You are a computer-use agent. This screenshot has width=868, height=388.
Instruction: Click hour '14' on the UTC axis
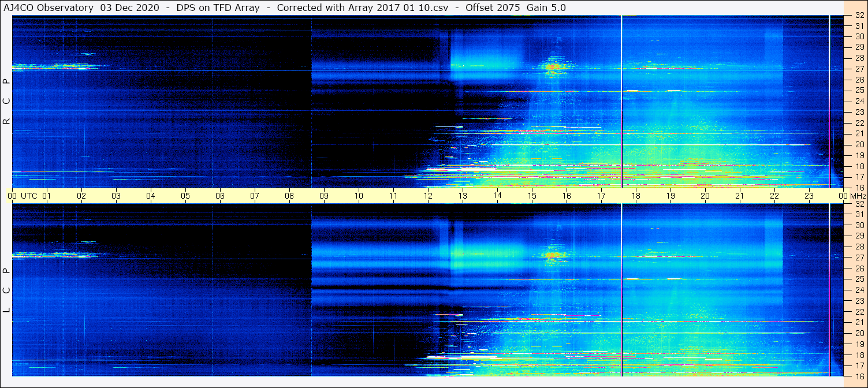coord(497,196)
